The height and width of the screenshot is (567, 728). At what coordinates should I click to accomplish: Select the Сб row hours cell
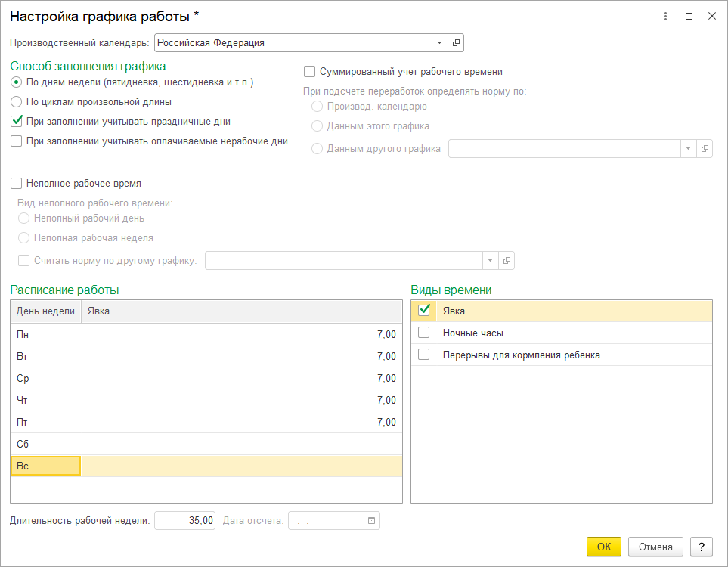[240, 444]
